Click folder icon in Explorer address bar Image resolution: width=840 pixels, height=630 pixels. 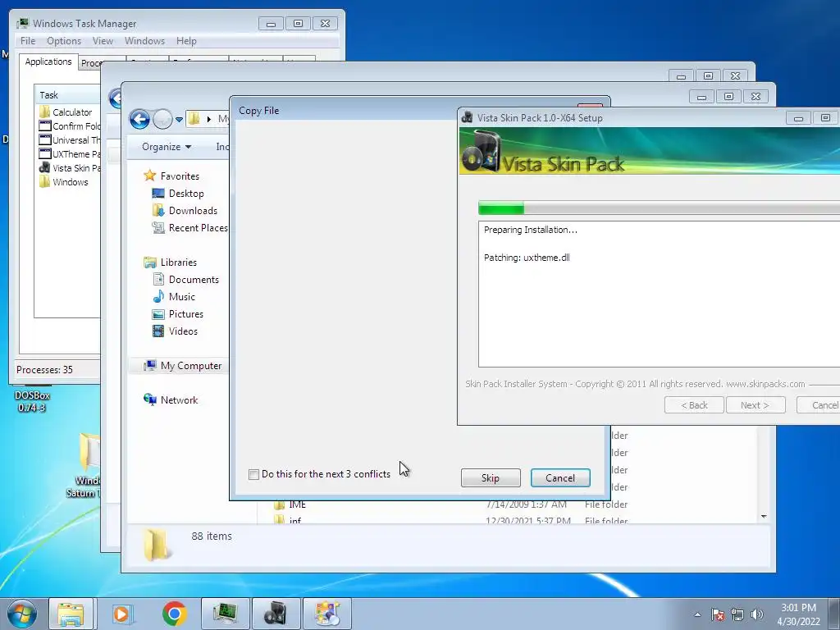(194, 119)
